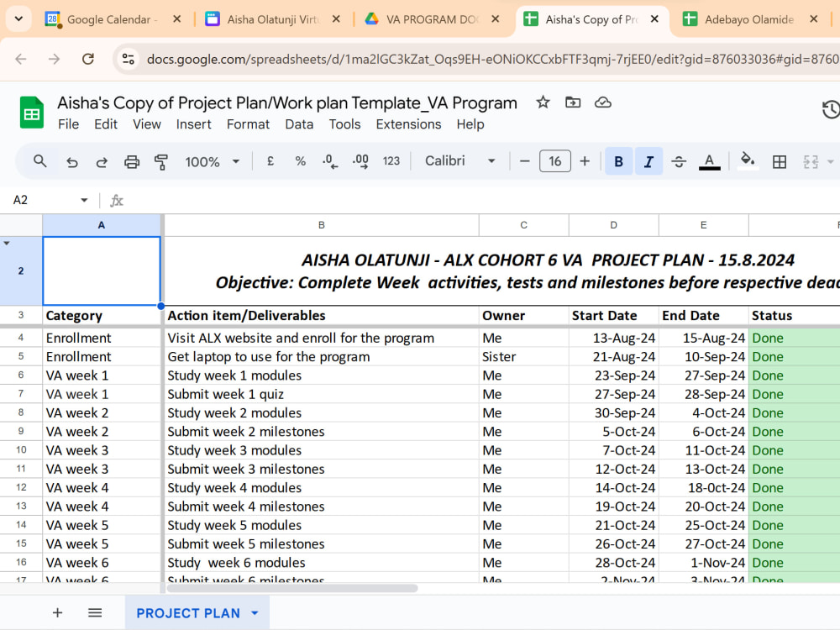The width and height of the screenshot is (840, 630).
Task: Click document title to rename
Action: coord(287,102)
